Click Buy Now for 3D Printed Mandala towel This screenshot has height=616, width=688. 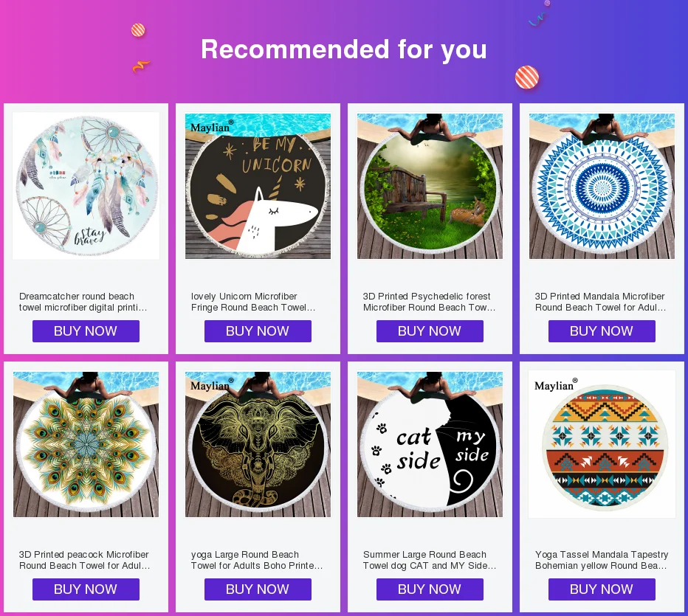[x=602, y=331]
